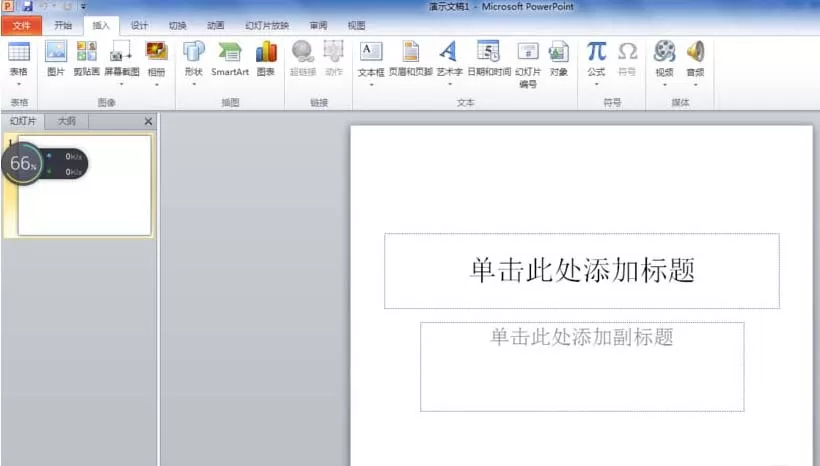Viewport: 820px width, 466px height.
Task: Show the 大纲 outline pane tab
Action: coord(66,121)
